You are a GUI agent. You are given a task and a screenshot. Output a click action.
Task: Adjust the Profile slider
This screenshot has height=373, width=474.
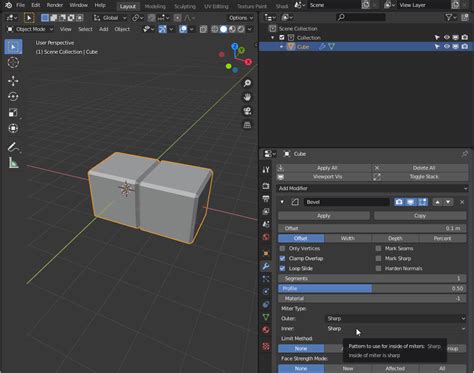372,288
